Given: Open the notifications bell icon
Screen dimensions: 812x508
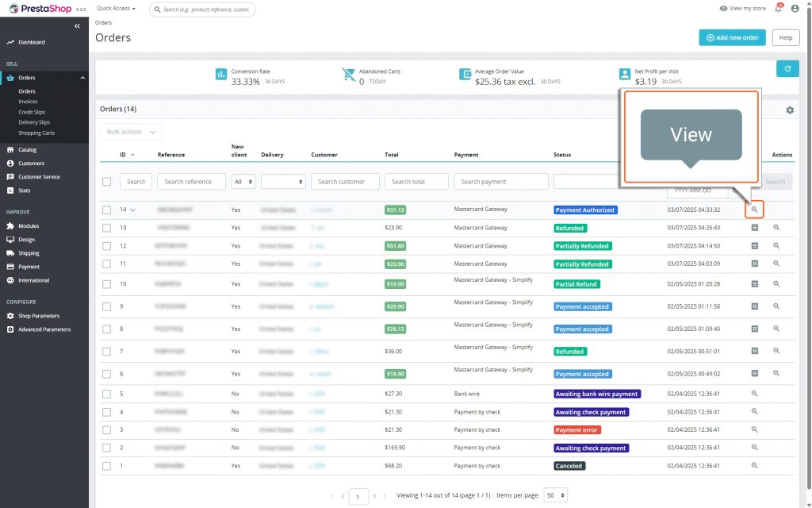Looking at the screenshot, I should 779,8.
